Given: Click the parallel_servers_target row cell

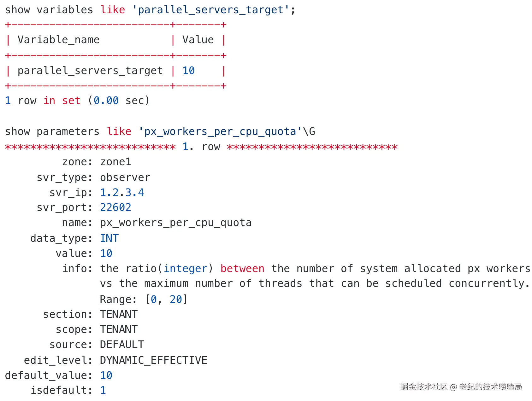Looking at the screenshot, I should point(90,71).
